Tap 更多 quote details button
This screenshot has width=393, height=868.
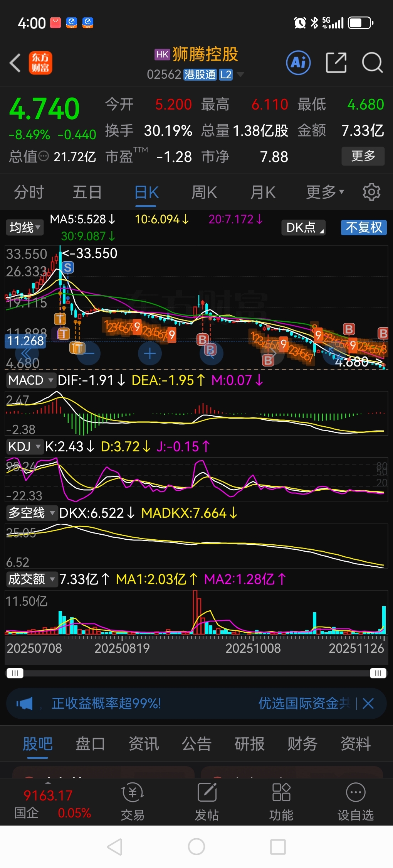coord(363,156)
